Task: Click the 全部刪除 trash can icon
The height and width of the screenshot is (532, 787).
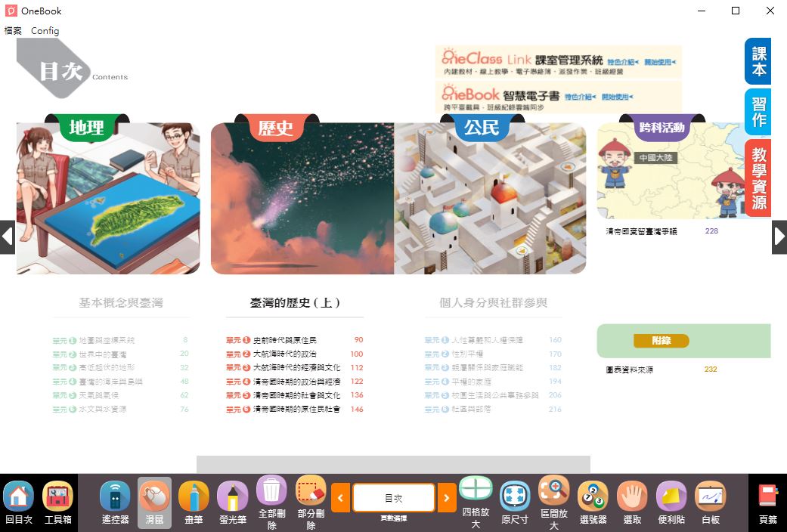Action: (x=271, y=490)
